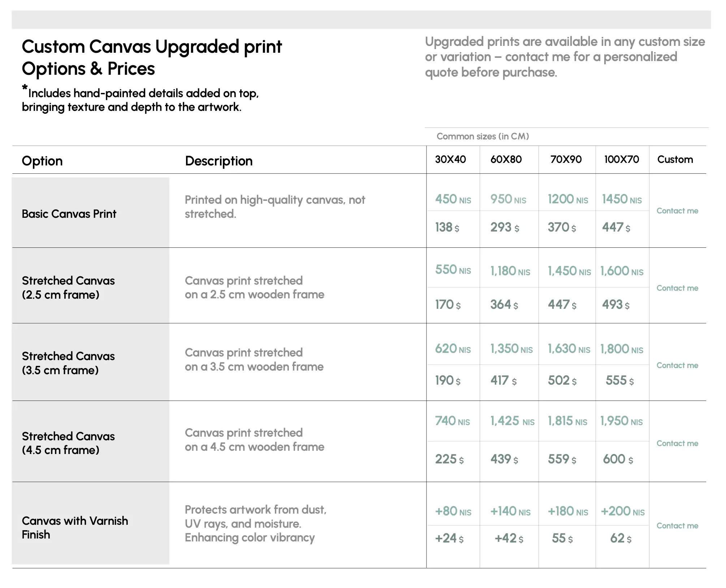This screenshot has height=588, width=726.
Task: Select the 100X70 size column header
Action: [x=622, y=160]
